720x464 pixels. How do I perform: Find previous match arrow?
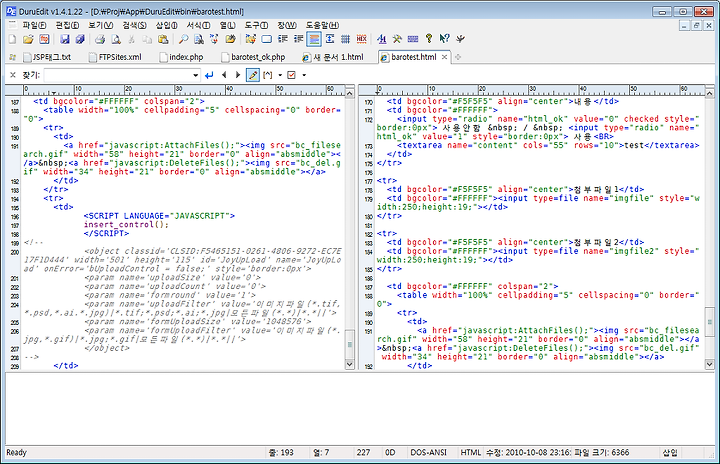click(224, 75)
